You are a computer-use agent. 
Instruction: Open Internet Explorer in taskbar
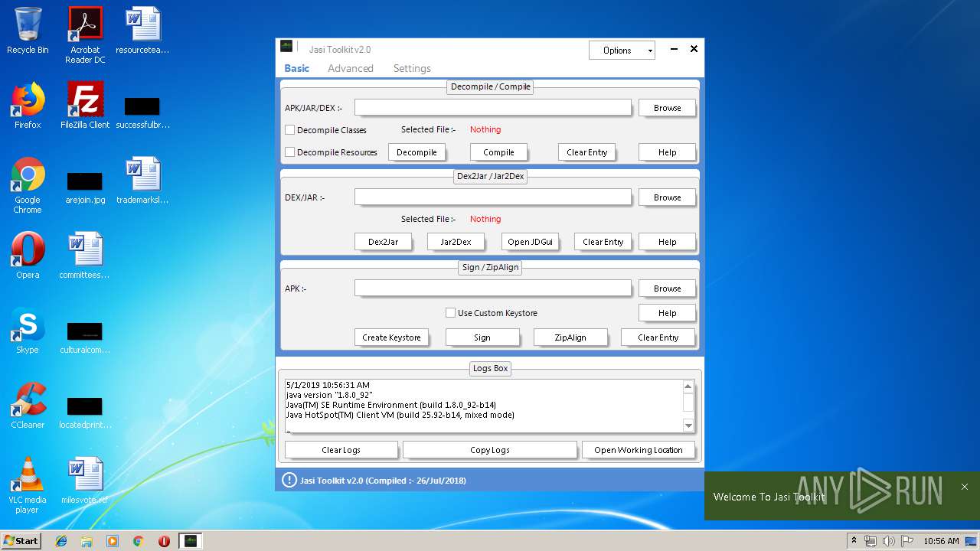[x=61, y=541]
